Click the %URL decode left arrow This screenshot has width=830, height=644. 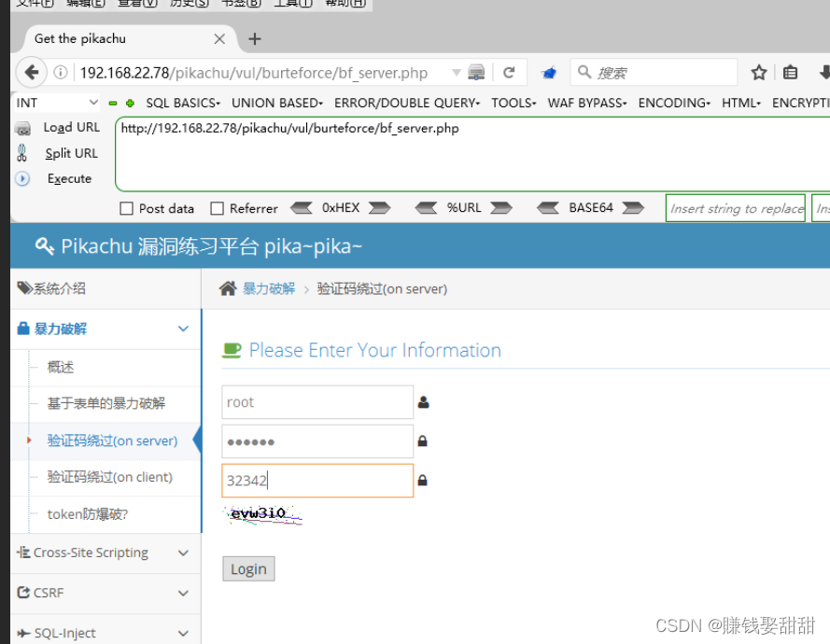point(426,208)
